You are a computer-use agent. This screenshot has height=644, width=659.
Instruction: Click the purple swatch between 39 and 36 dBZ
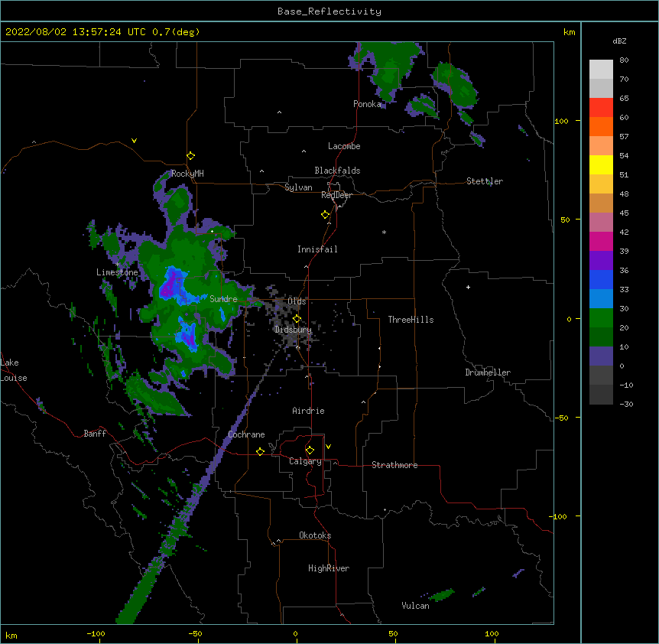pos(601,261)
